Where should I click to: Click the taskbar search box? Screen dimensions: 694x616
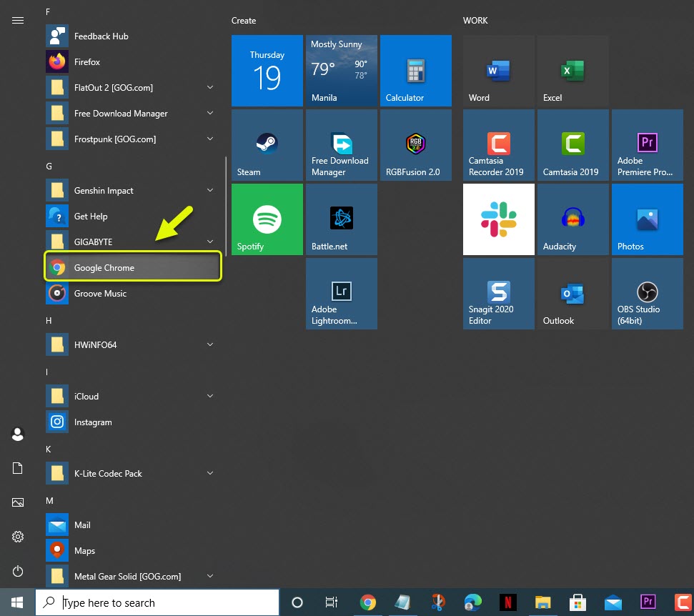(x=157, y=602)
